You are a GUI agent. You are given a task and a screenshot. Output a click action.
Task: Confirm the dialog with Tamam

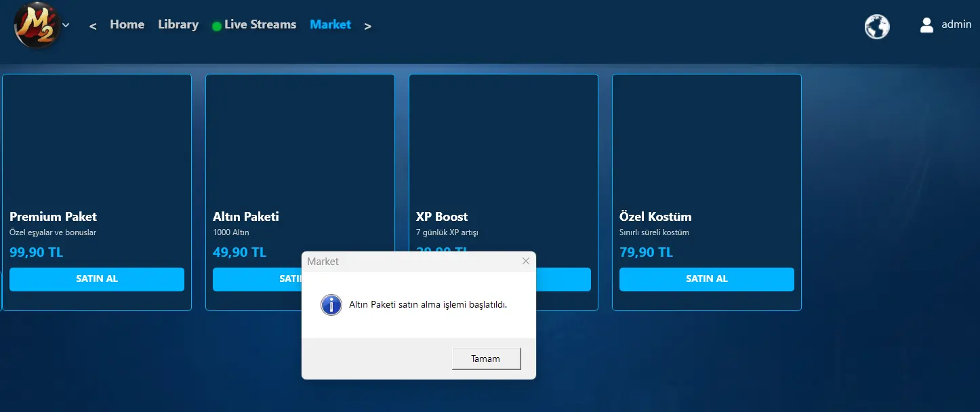(x=486, y=359)
